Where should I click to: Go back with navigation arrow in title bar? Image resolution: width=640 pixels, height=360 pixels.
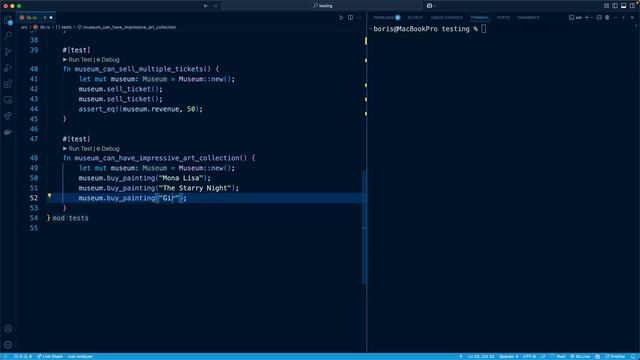206,6
